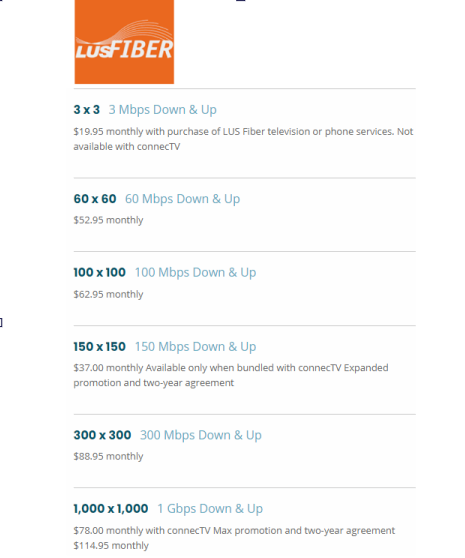This screenshot has height=558, width=465.
Task: Click the 1 Gbps Down & Up label
Action: pos(210,509)
